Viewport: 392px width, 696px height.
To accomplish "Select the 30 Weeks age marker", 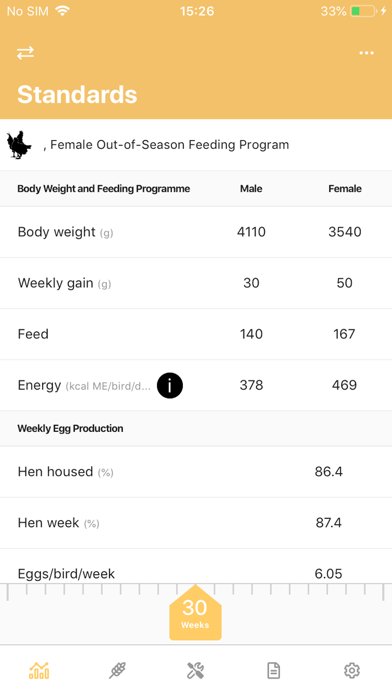I will (195, 613).
